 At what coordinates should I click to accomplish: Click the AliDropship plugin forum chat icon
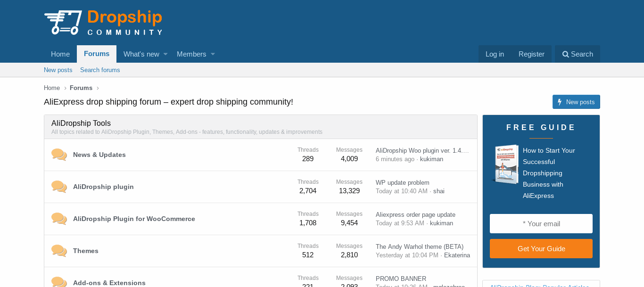59,187
